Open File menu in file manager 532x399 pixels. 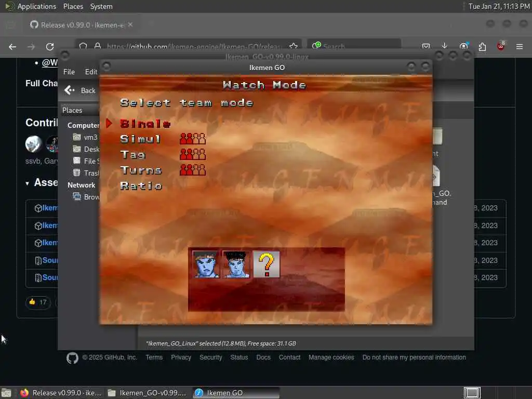pyautogui.click(x=69, y=72)
